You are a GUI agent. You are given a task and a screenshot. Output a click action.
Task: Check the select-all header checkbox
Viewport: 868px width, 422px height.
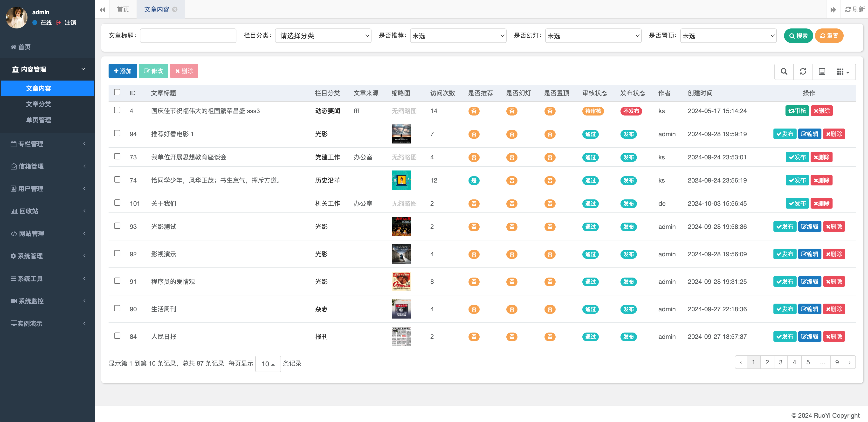(117, 92)
